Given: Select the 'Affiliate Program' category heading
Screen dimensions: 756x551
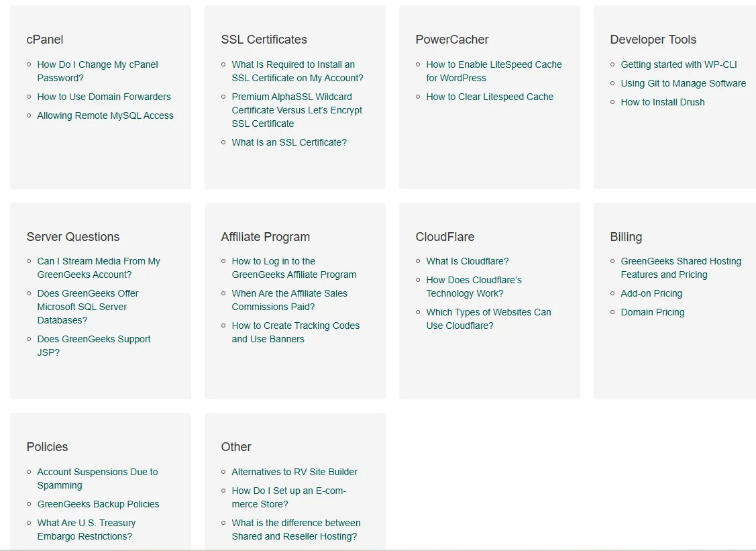Looking at the screenshot, I should [x=265, y=237].
